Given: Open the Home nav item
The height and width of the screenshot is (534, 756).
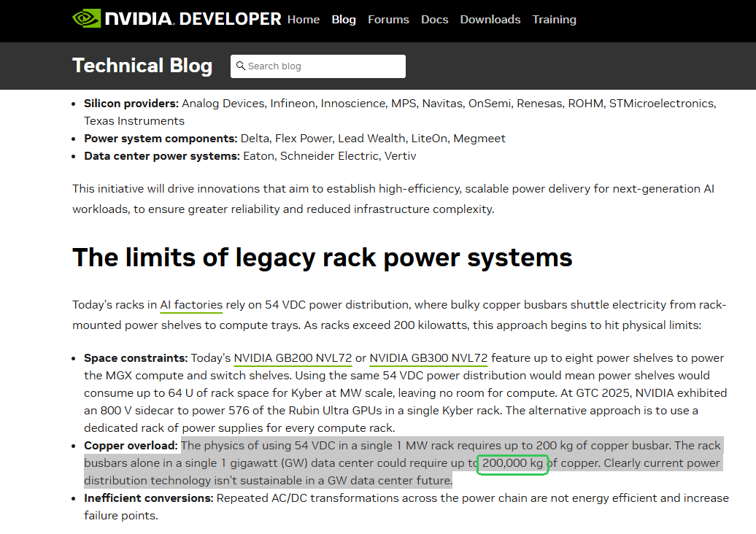Looking at the screenshot, I should pos(304,20).
